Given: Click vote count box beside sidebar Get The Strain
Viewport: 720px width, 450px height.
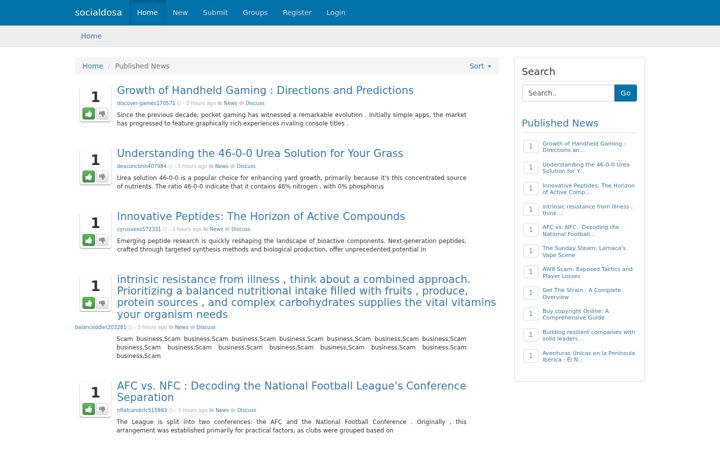Looking at the screenshot, I should pos(531,293).
